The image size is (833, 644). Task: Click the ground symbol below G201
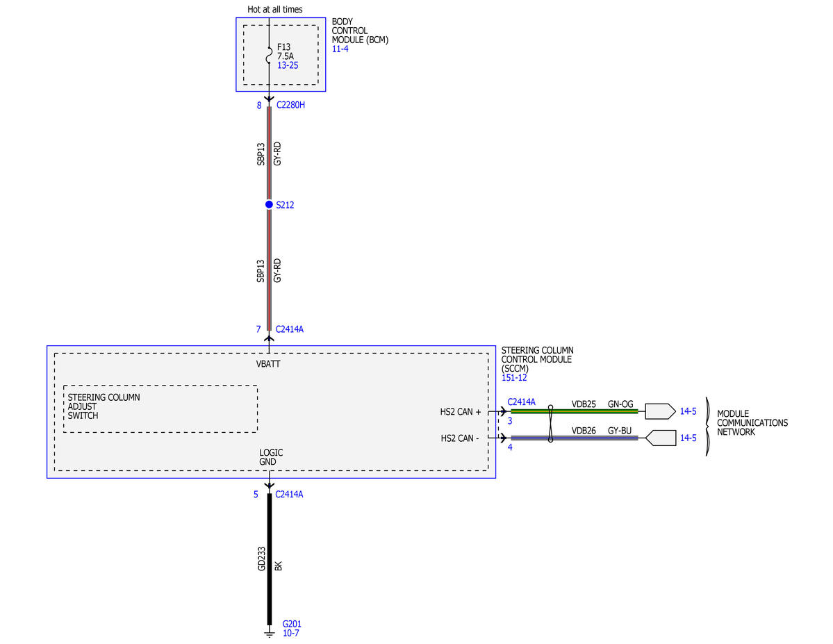[x=270, y=632]
